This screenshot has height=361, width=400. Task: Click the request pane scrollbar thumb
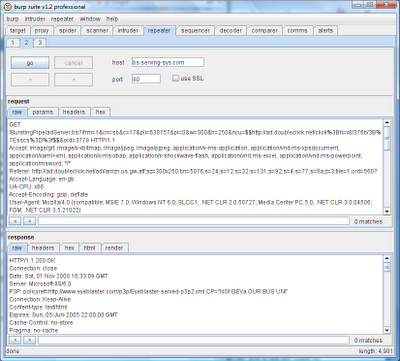(x=387, y=138)
